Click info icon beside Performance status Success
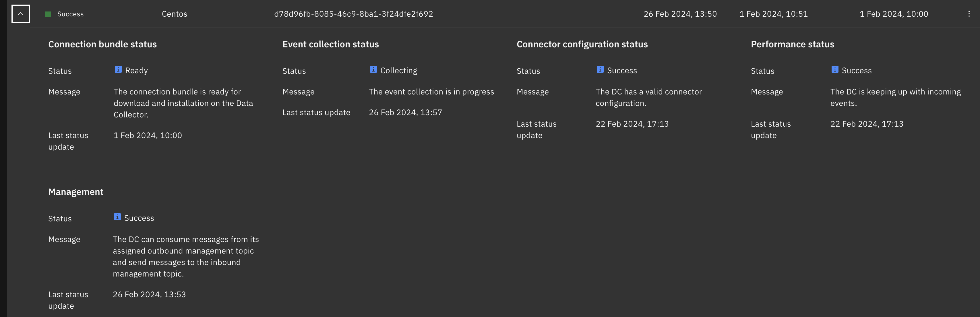This screenshot has height=317, width=980. [835, 69]
